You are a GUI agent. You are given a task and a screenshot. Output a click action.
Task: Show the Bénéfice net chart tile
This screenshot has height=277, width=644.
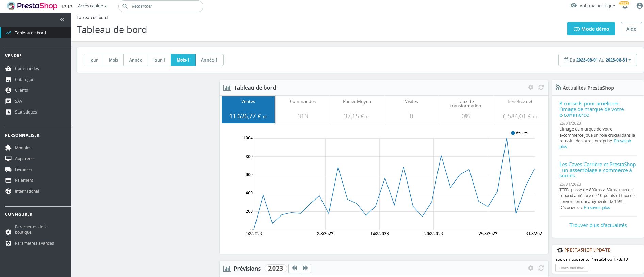(x=520, y=110)
